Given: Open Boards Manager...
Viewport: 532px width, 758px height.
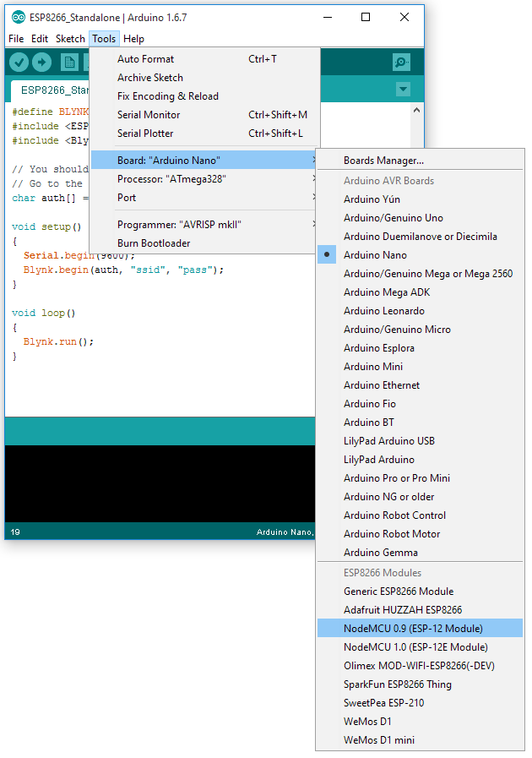Looking at the screenshot, I should tap(420, 160).
